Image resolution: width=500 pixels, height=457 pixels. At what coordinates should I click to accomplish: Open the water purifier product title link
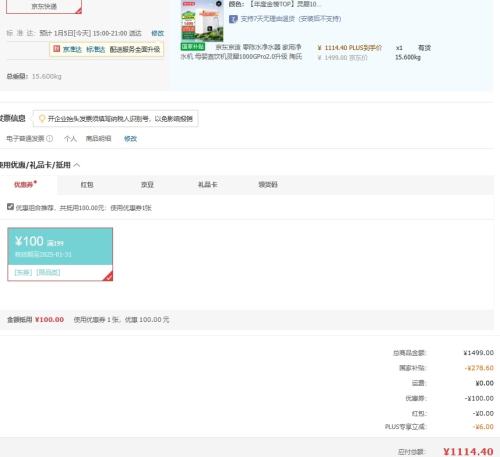pos(242,52)
